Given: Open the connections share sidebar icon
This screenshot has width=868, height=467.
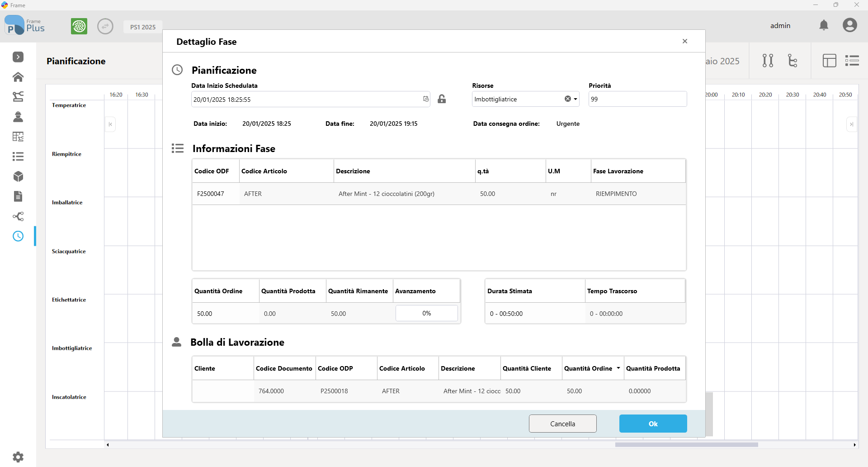Looking at the screenshot, I should 18,216.
